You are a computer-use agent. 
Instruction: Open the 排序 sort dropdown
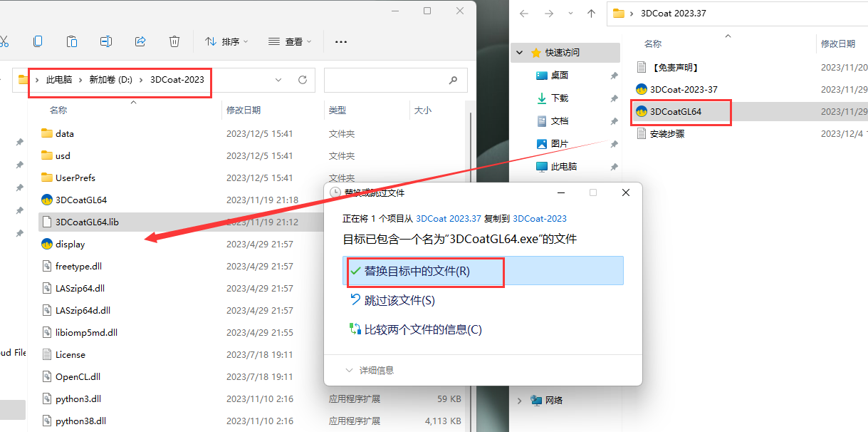[x=226, y=42]
